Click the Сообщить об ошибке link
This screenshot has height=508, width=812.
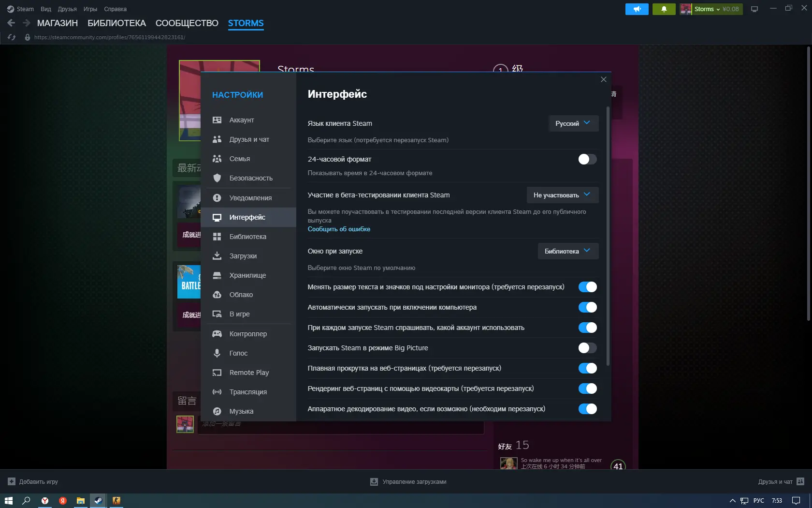339,229
